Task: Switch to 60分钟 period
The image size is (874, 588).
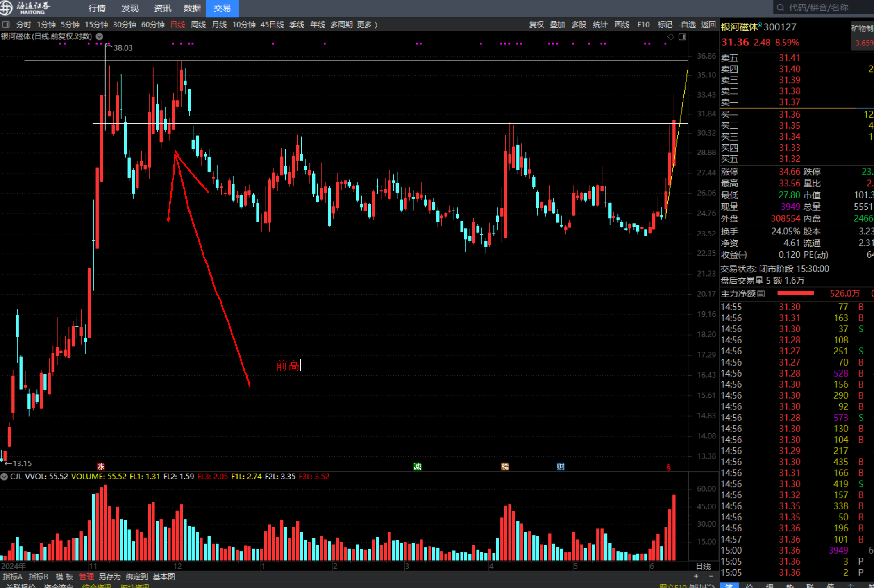Action: click(x=153, y=25)
